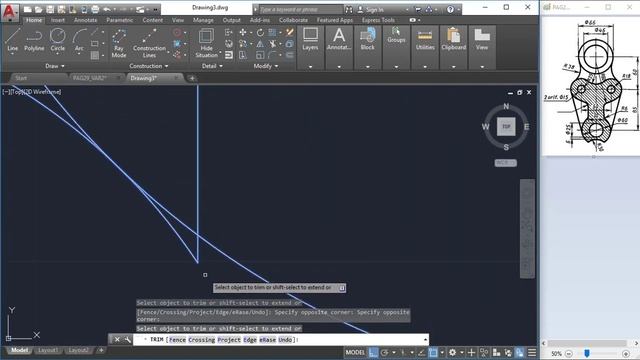Choose the Project option in TRIM command
Screen dimensions: 640x360
click(229, 340)
